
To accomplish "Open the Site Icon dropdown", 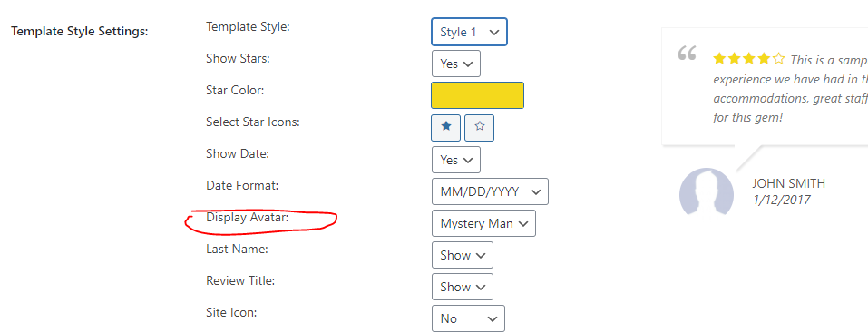I will [468, 318].
